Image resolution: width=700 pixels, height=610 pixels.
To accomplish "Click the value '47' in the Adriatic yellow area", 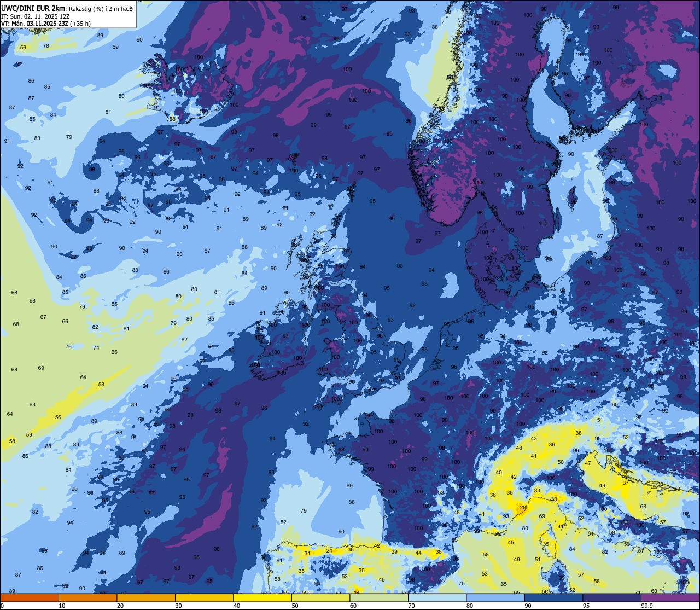I will [x=588, y=463].
